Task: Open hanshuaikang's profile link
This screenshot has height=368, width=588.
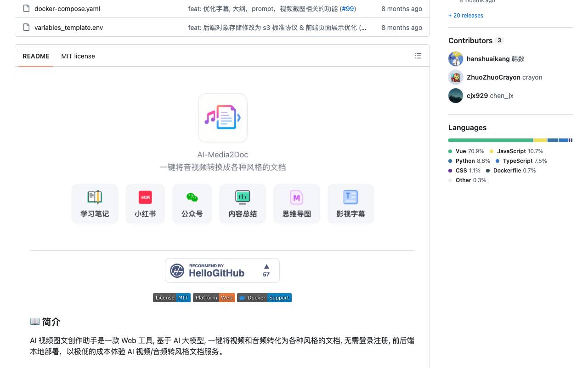Action: (488, 59)
